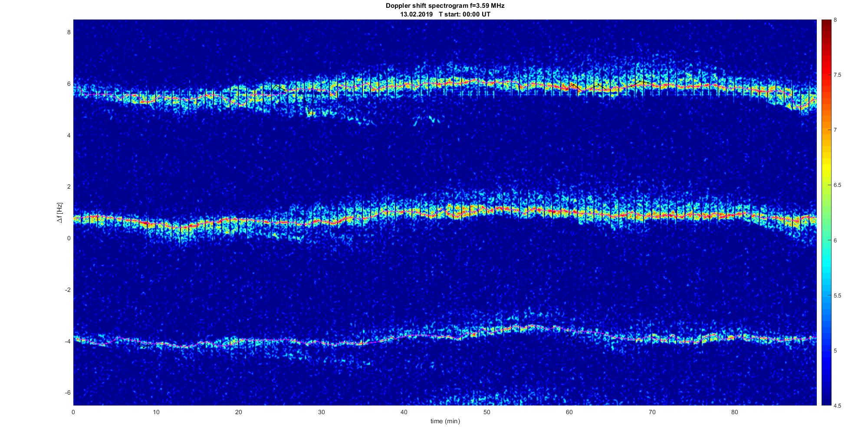Click the y-axis tick label '-4'

(x=67, y=341)
